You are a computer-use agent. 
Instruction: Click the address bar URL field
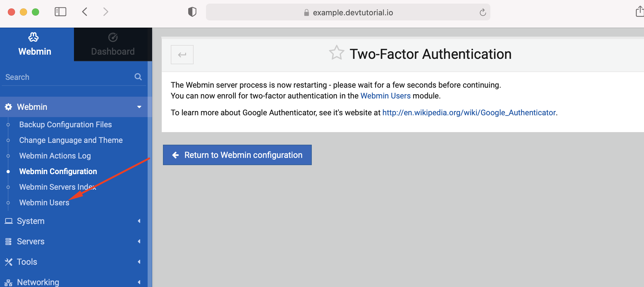348,12
